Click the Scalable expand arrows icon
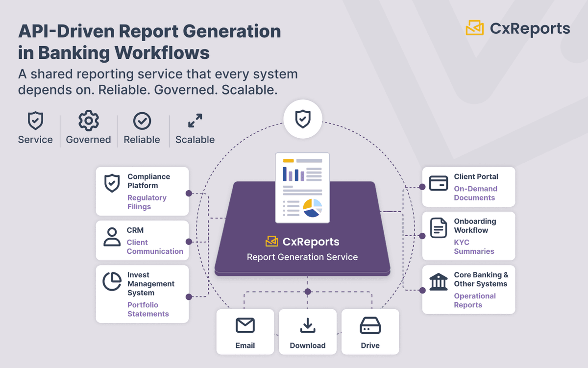Image resolution: width=588 pixels, height=368 pixels. tap(195, 121)
